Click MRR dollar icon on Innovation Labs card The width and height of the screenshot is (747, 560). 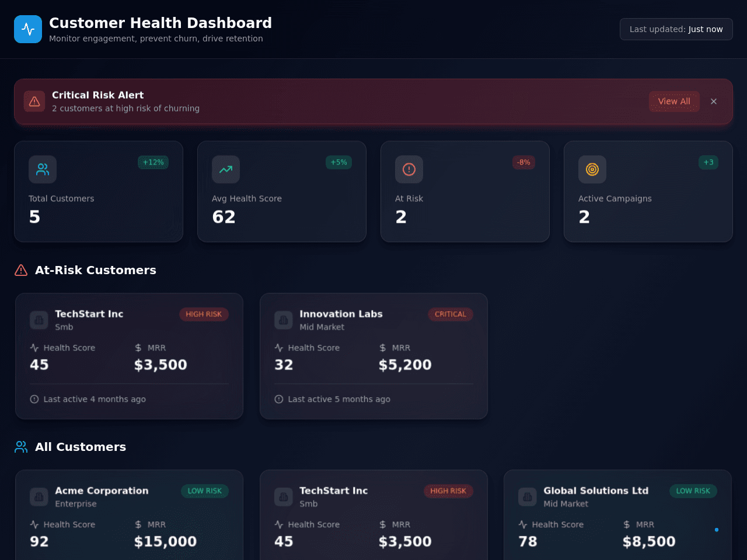pyautogui.click(x=383, y=348)
